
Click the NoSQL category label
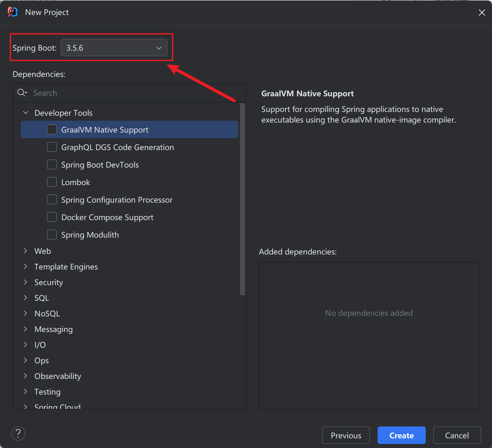tap(47, 314)
